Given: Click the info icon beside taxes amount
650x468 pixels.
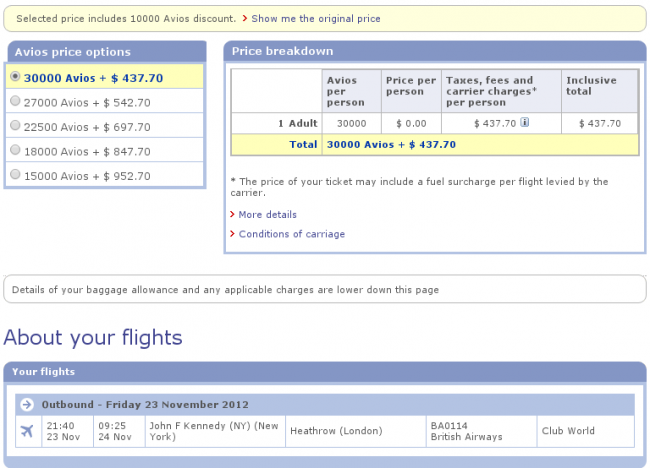Looking at the screenshot, I should pyautogui.click(x=525, y=123).
